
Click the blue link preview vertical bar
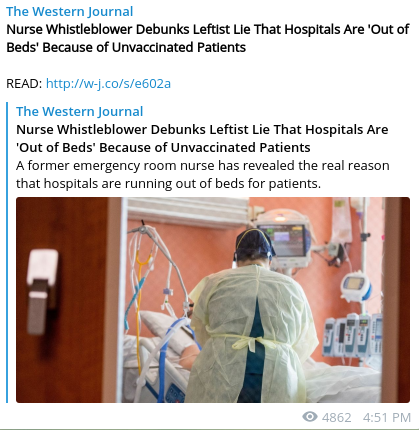pyautogui.click(x=7, y=252)
